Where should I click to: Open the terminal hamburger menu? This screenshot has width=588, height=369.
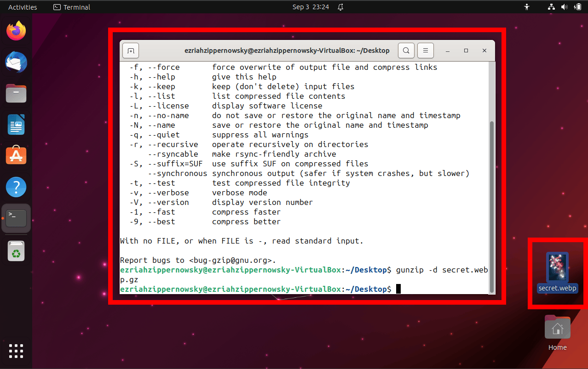click(x=425, y=51)
